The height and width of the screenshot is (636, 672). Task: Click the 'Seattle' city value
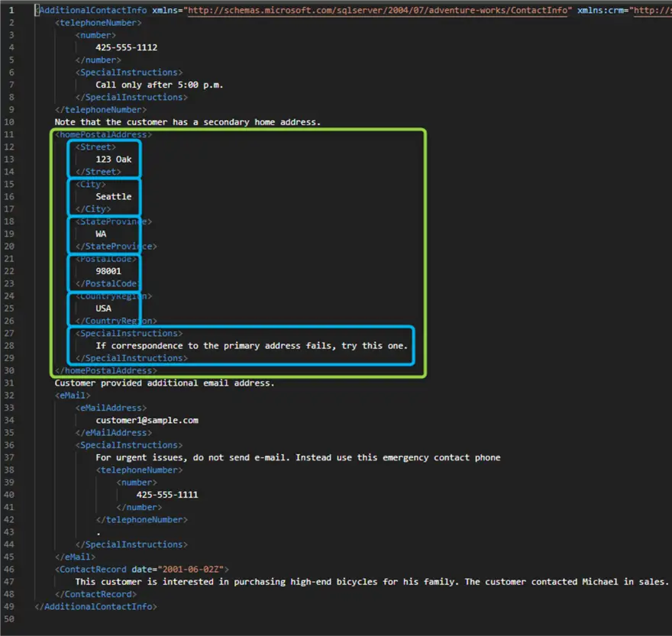coord(113,196)
